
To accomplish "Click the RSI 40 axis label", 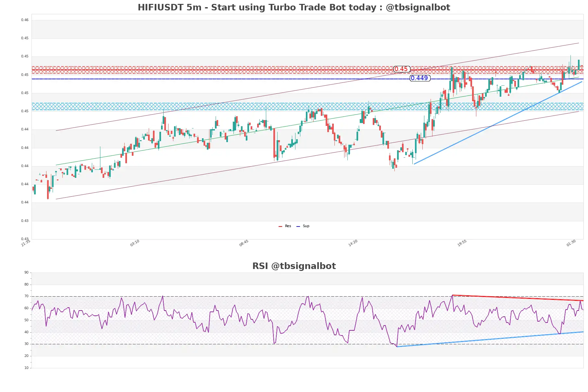I will pos(26,332).
